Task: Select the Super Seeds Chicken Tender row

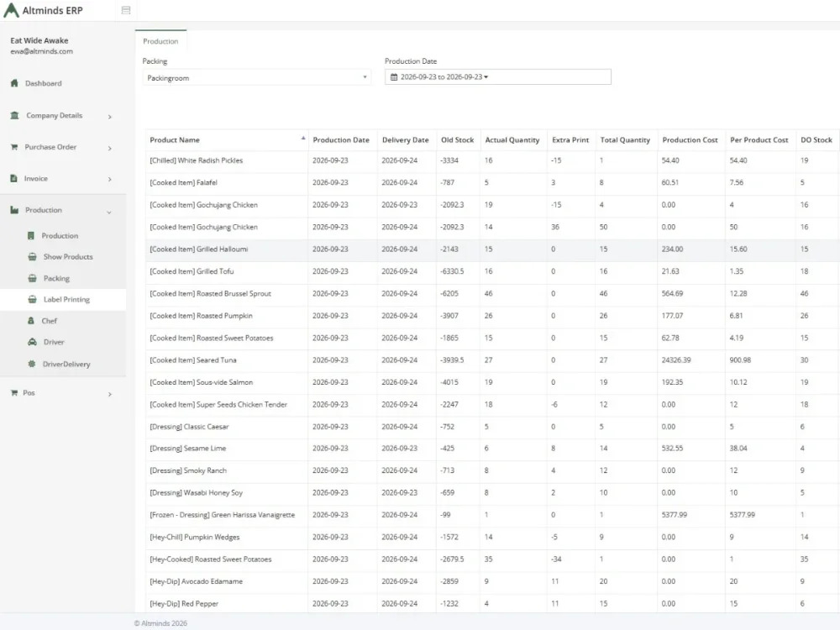Action: [x=491, y=405]
